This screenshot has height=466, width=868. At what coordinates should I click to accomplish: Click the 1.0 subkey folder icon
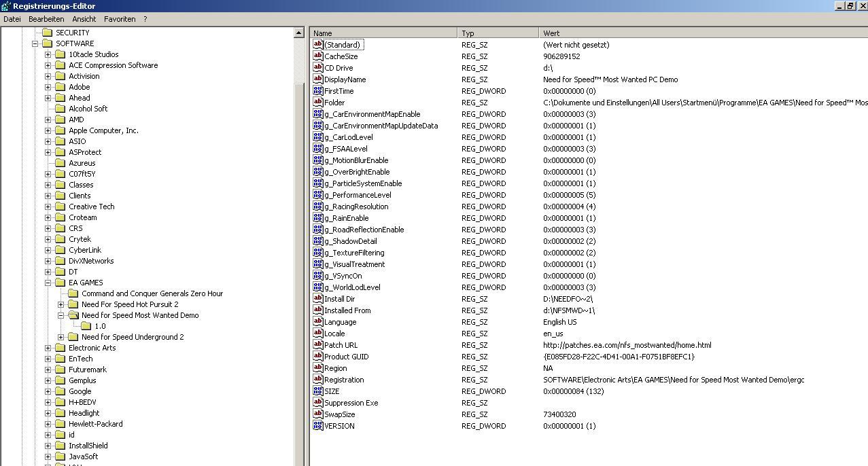click(x=86, y=326)
